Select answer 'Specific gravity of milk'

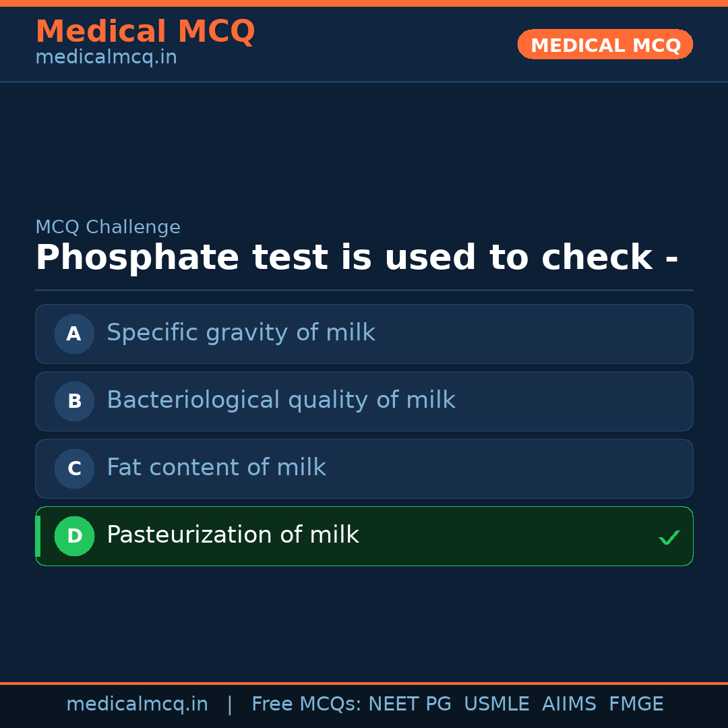(x=241, y=333)
